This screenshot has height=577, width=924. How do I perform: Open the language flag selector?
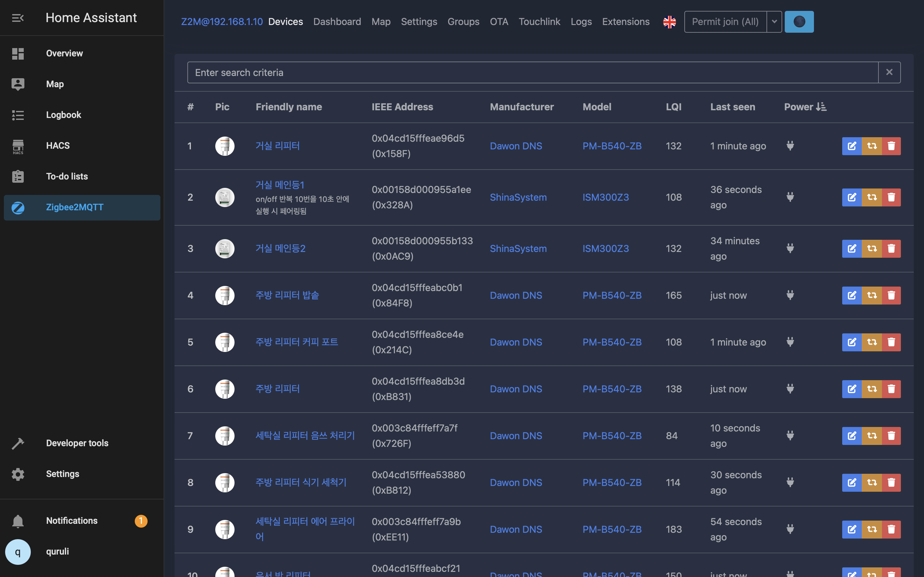[669, 22]
